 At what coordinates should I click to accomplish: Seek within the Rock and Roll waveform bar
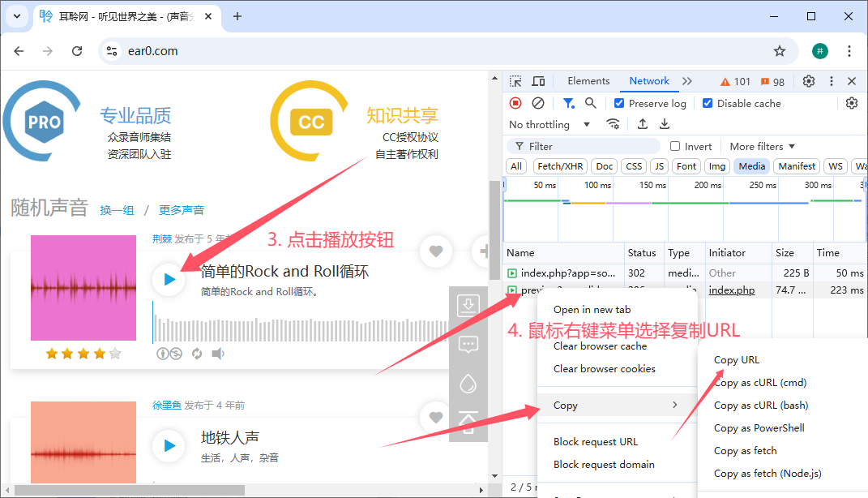coord(300,329)
